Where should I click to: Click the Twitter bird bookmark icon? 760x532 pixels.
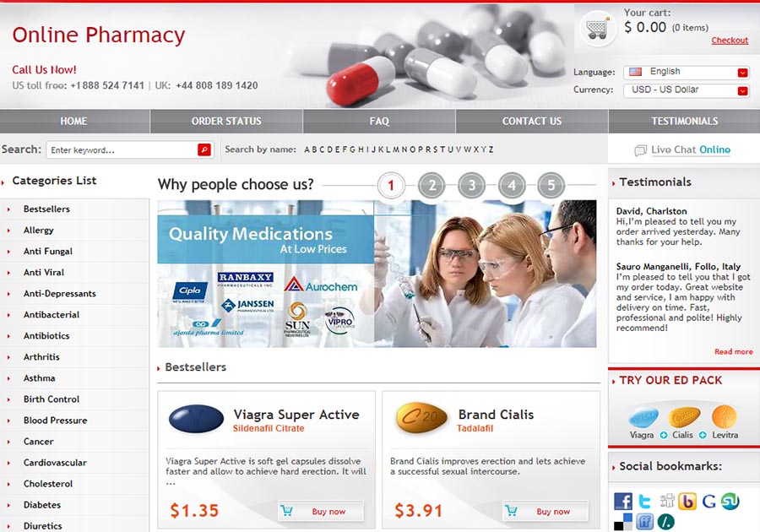pyautogui.click(x=644, y=501)
